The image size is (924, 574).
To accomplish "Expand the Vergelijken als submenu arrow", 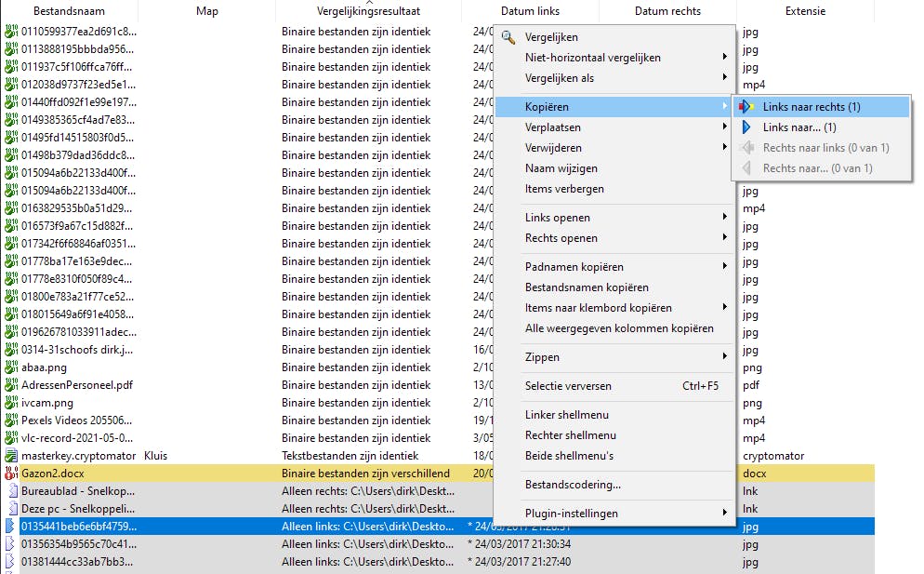I will point(724,78).
